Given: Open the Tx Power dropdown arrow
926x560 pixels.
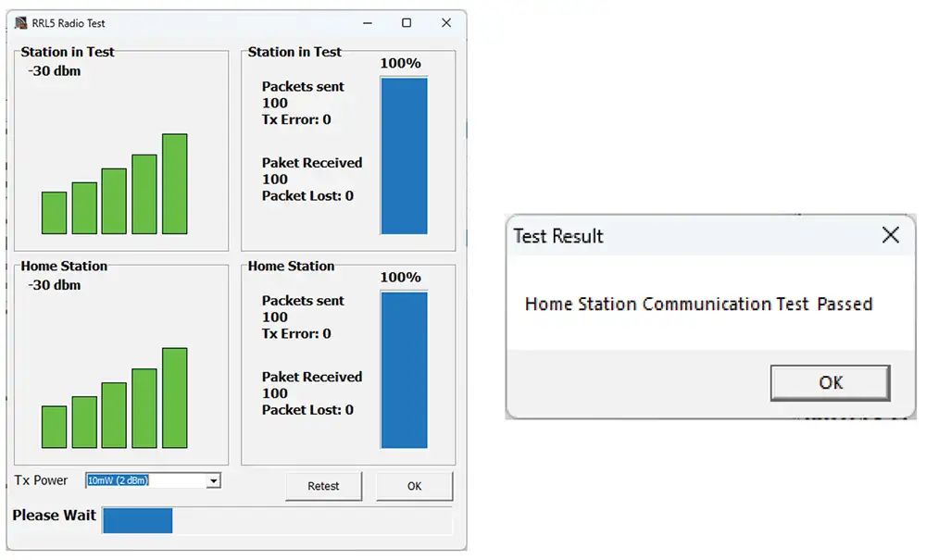Looking at the screenshot, I should coord(213,480).
